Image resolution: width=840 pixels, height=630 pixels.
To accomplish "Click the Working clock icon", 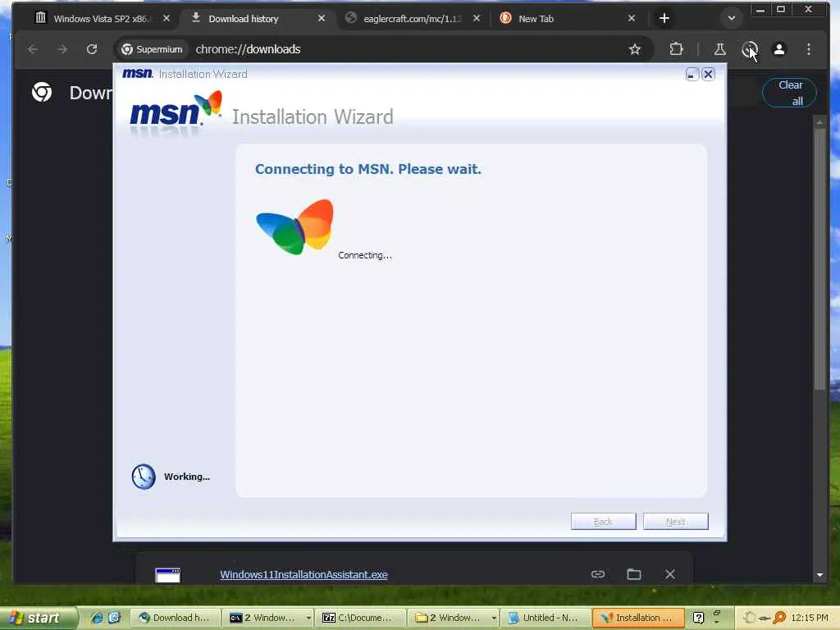I will (x=144, y=477).
